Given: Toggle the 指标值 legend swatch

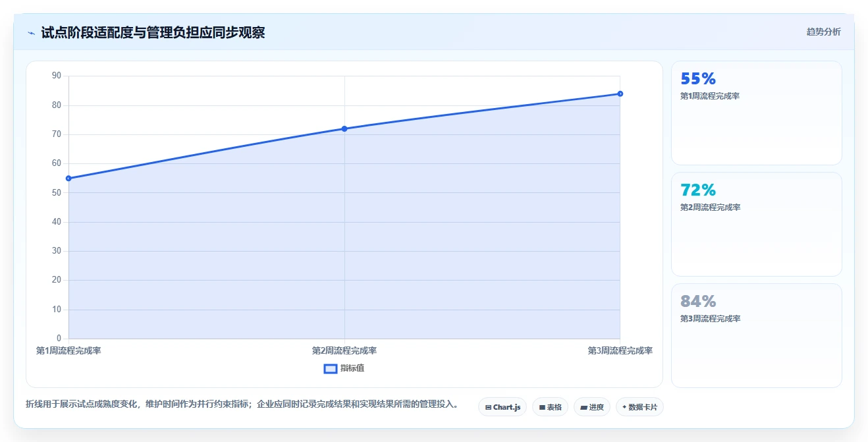Looking at the screenshot, I should point(331,368).
